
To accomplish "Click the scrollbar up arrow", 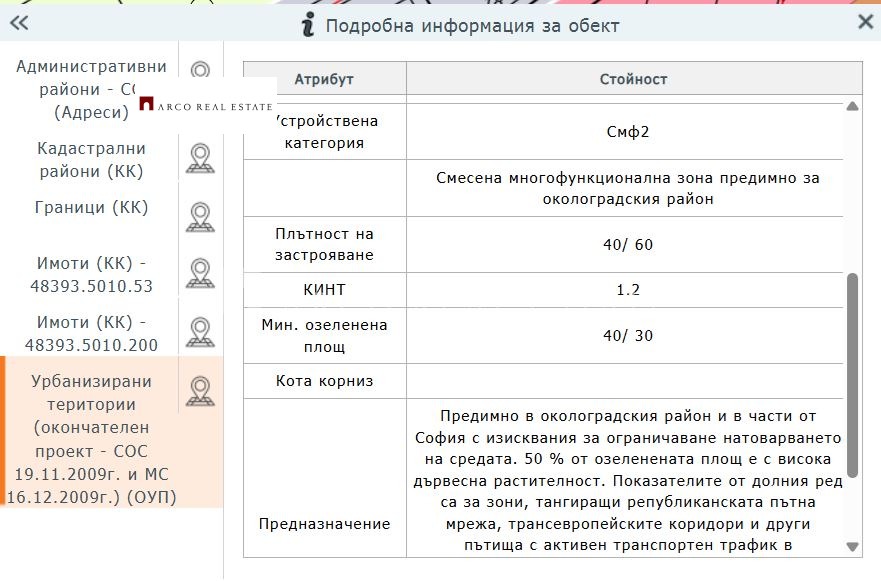I will pyautogui.click(x=854, y=104).
